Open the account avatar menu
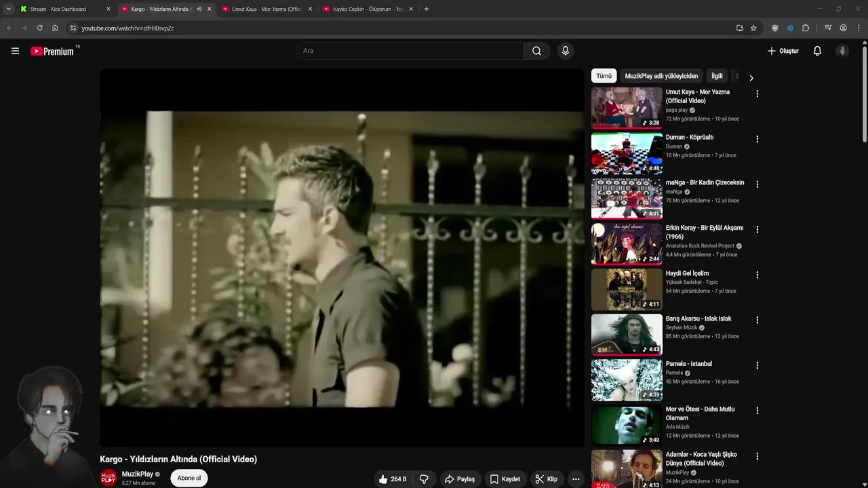This screenshot has height=488, width=868. point(842,51)
